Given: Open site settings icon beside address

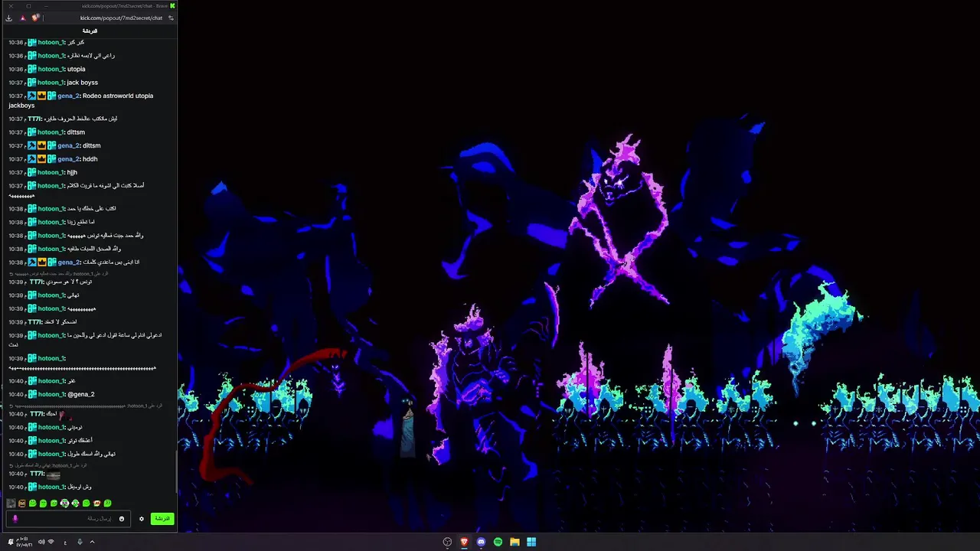Looking at the screenshot, I should tap(171, 18).
